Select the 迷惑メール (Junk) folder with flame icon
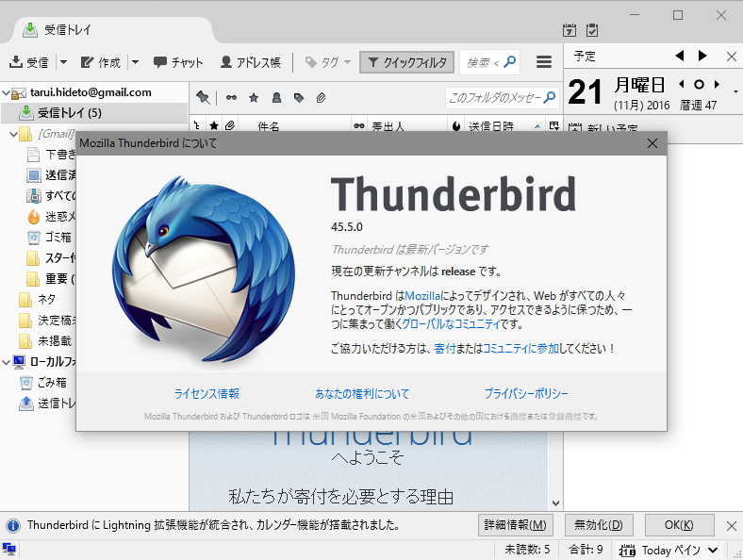The image size is (743, 560). (x=51, y=217)
